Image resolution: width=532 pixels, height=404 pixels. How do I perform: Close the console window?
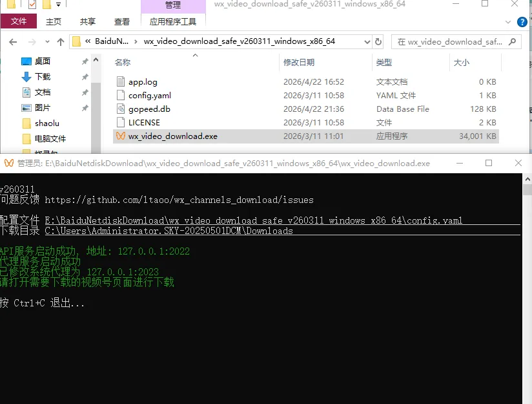click(518, 163)
